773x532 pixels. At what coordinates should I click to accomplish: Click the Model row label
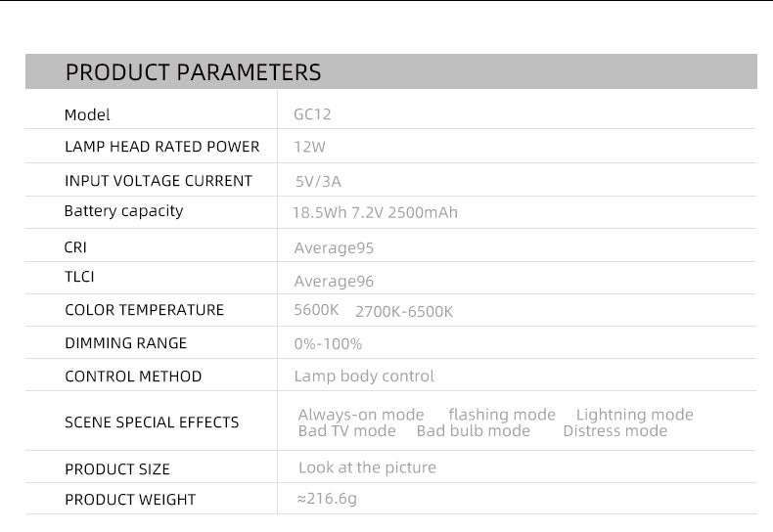click(87, 115)
